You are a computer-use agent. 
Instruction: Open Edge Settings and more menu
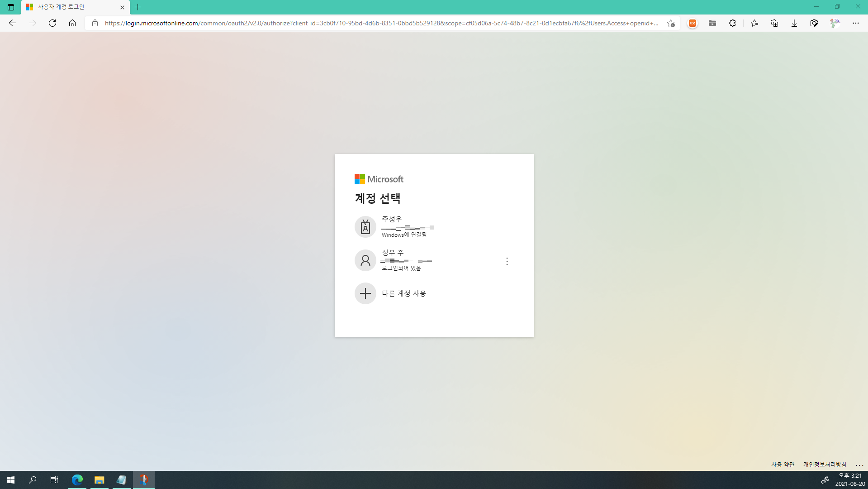tap(856, 23)
